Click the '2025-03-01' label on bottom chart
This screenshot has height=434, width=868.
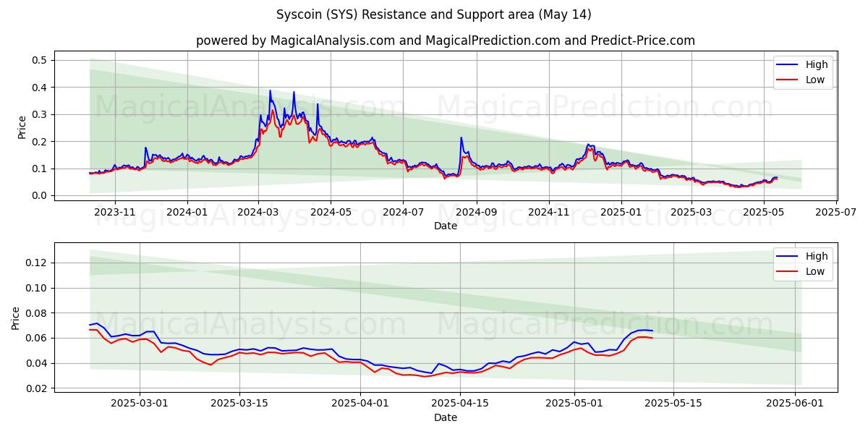point(140,404)
